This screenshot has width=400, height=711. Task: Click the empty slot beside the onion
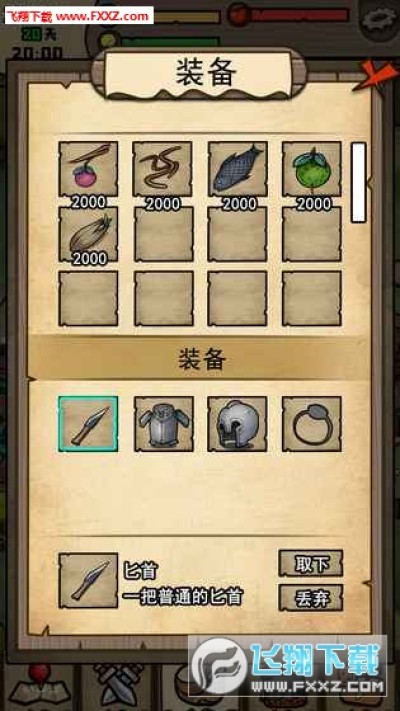(x=163, y=234)
